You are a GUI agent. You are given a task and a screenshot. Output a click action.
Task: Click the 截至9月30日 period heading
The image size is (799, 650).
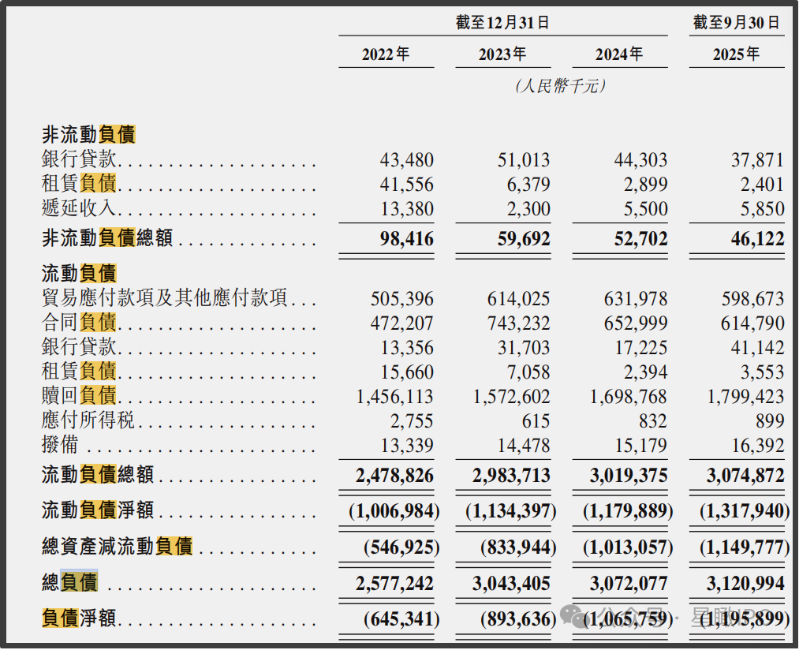click(x=736, y=22)
